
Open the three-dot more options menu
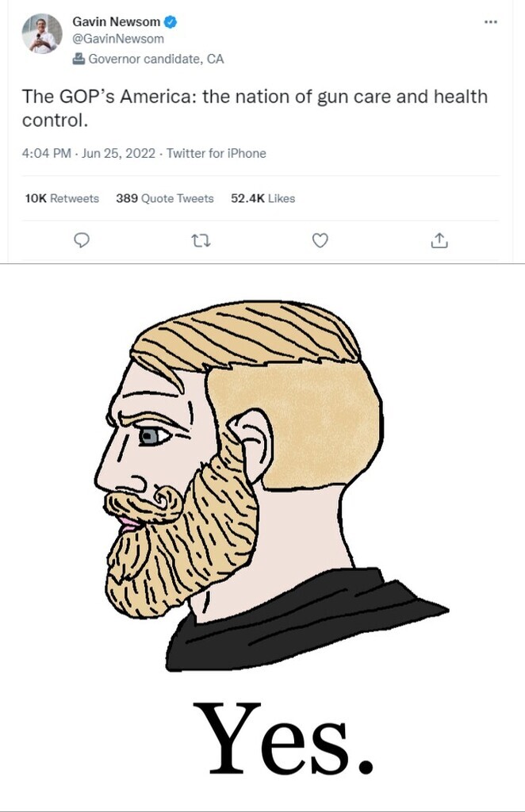(490, 21)
